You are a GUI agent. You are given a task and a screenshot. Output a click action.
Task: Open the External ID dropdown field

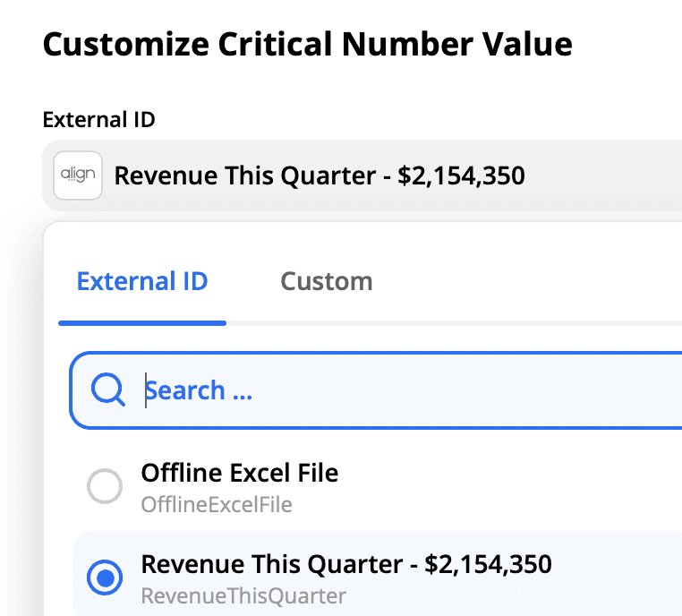tap(362, 175)
